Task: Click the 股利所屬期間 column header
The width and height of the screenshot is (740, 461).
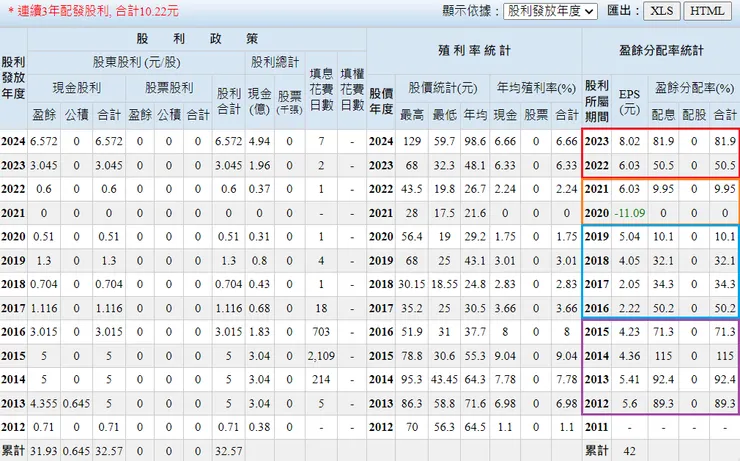Action: 597,101
